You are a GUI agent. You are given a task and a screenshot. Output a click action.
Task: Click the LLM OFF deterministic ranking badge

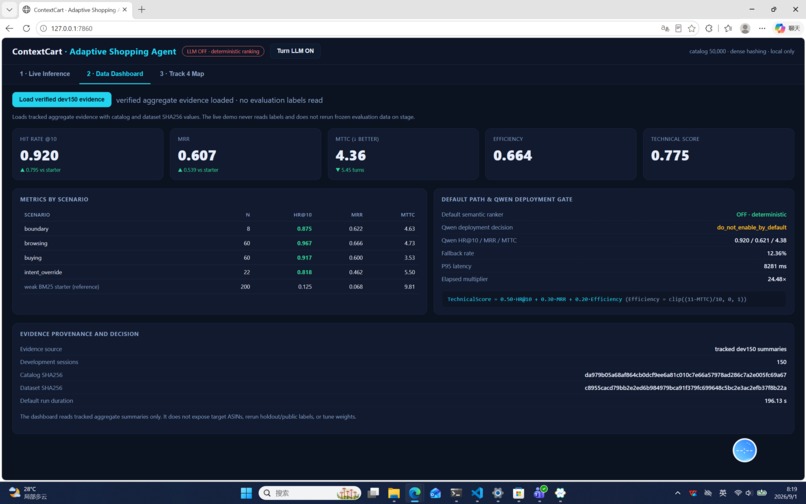[223, 51]
